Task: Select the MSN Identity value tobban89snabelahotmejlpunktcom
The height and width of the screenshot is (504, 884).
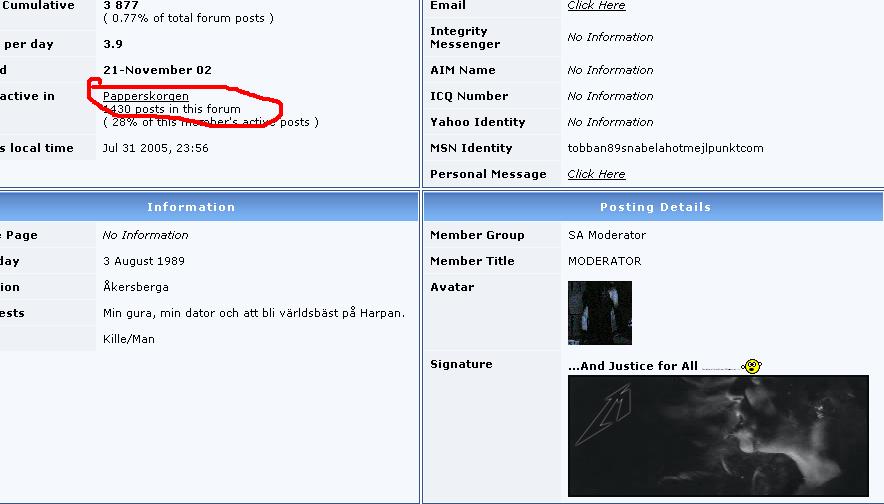Action: pos(665,148)
